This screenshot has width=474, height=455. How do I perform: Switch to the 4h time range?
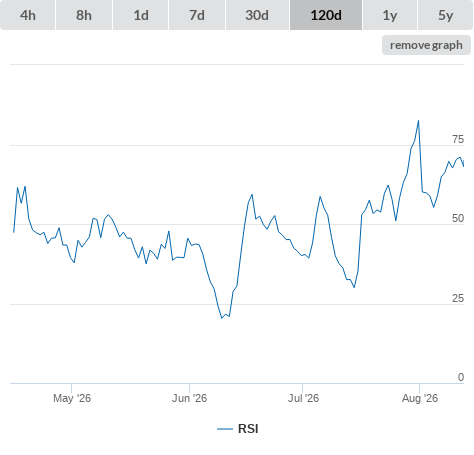click(28, 15)
